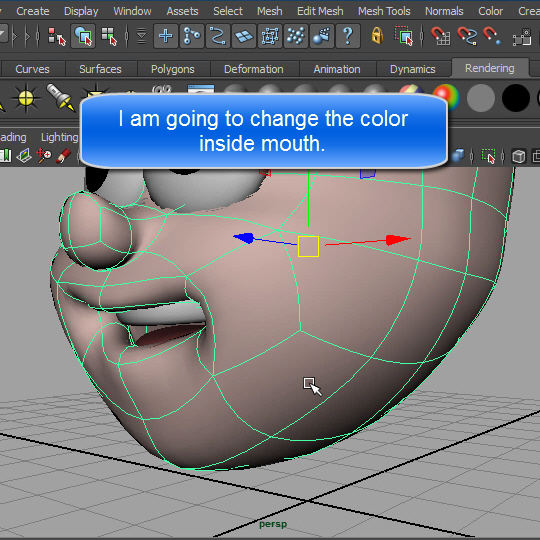Assign the rainbow ramp shader sphere
This screenshot has width=540, height=540.
coord(447,96)
